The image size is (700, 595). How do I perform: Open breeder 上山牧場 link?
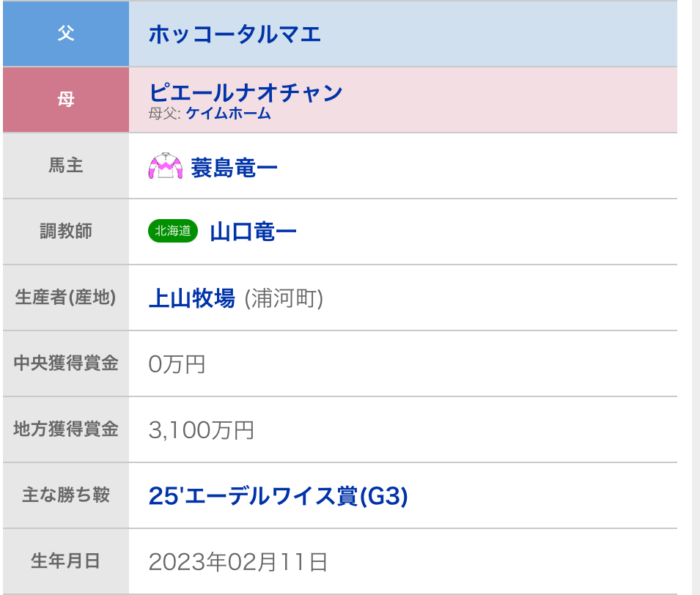pyautogui.click(x=191, y=298)
